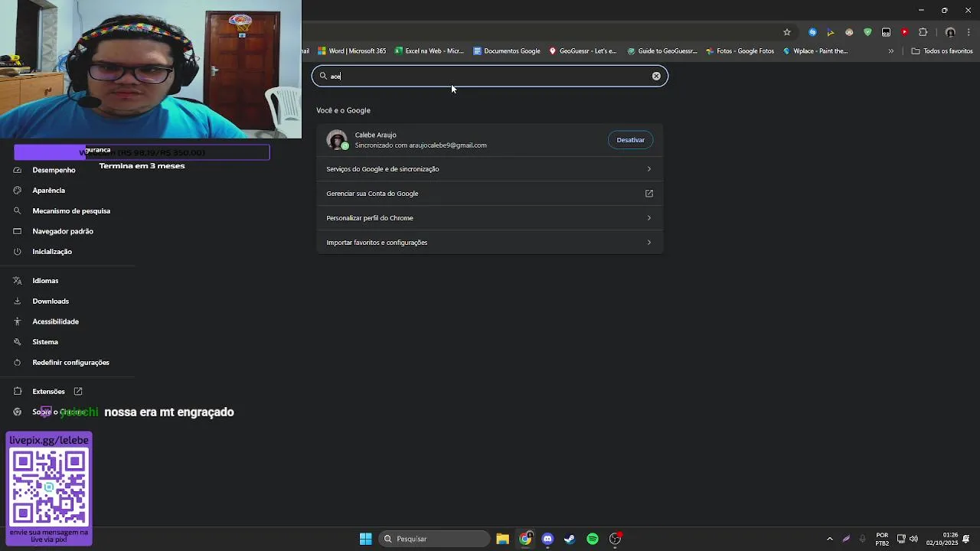This screenshot has height=551, width=980.
Task: Open the Inicialização settings section
Action: (x=52, y=252)
